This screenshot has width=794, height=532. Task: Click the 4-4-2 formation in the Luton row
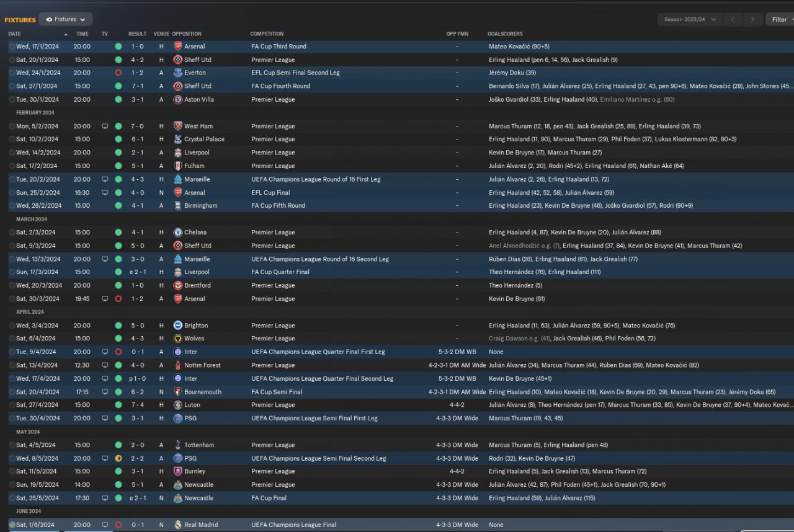[457, 405]
